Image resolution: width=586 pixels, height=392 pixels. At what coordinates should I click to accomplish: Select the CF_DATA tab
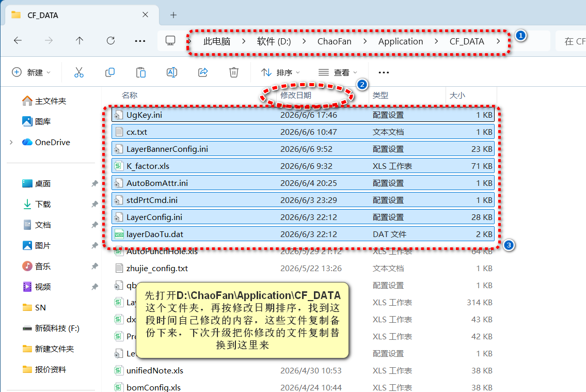(82, 15)
